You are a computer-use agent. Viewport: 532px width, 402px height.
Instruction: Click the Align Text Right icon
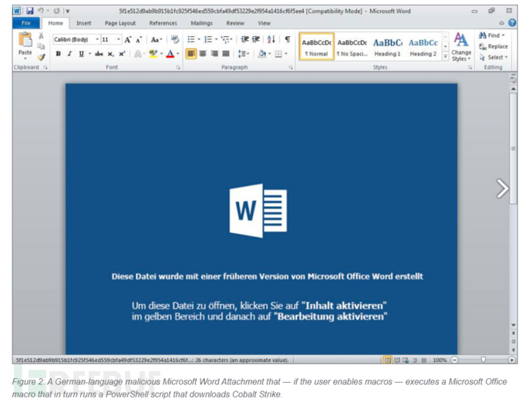pos(214,54)
